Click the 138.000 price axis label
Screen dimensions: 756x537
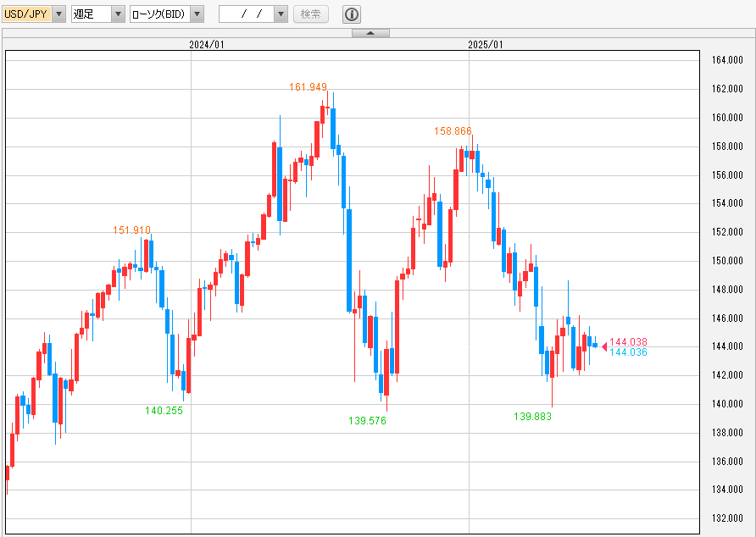(x=727, y=433)
